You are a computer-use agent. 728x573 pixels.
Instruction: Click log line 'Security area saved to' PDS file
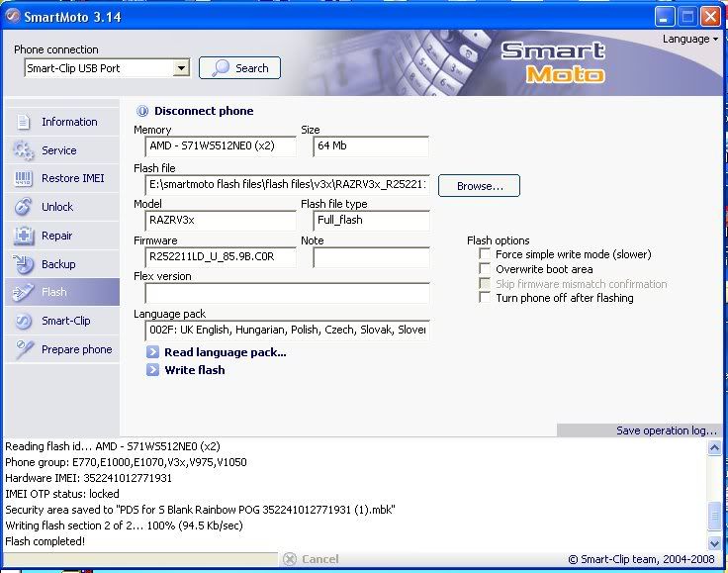(200, 510)
